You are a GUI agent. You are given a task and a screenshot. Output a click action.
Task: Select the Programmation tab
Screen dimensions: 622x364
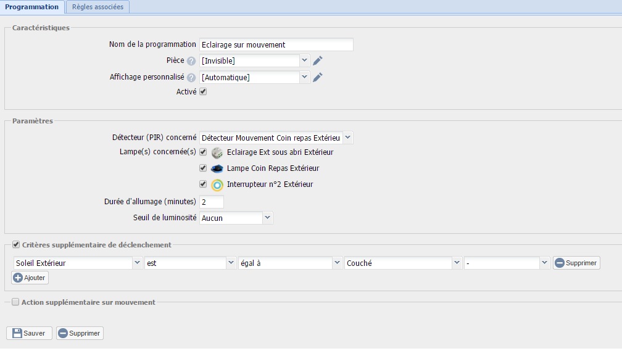pos(31,7)
